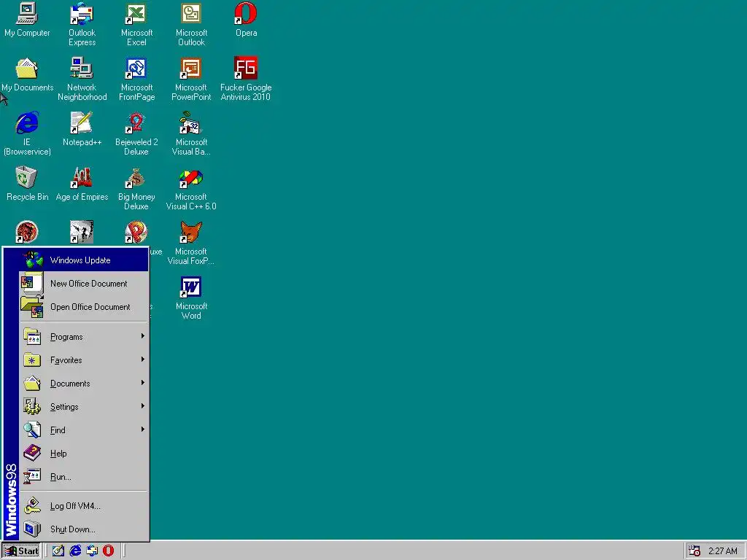Image resolution: width=747 pixels, height=560 pixels.
Task: Click the Task Scheduler tray icon
Action: [694, 551]
